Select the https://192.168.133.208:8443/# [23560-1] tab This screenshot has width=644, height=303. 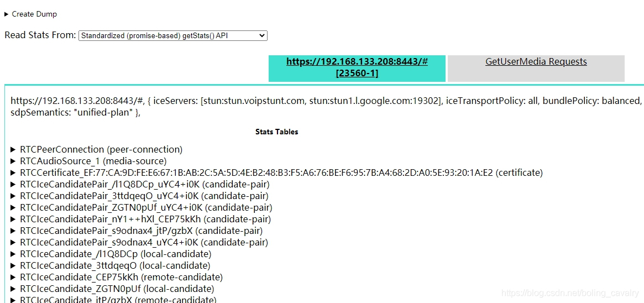pyautogui.click(x=357, y=67)
